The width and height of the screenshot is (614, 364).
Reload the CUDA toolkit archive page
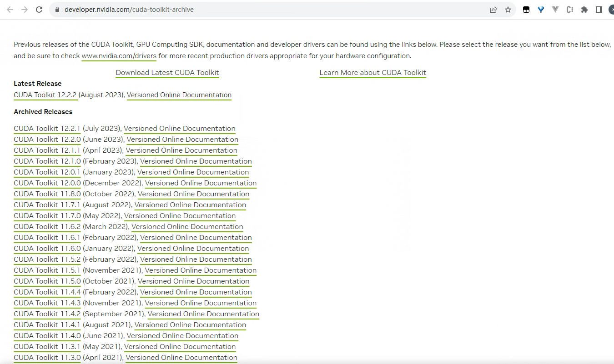[39, 10]
